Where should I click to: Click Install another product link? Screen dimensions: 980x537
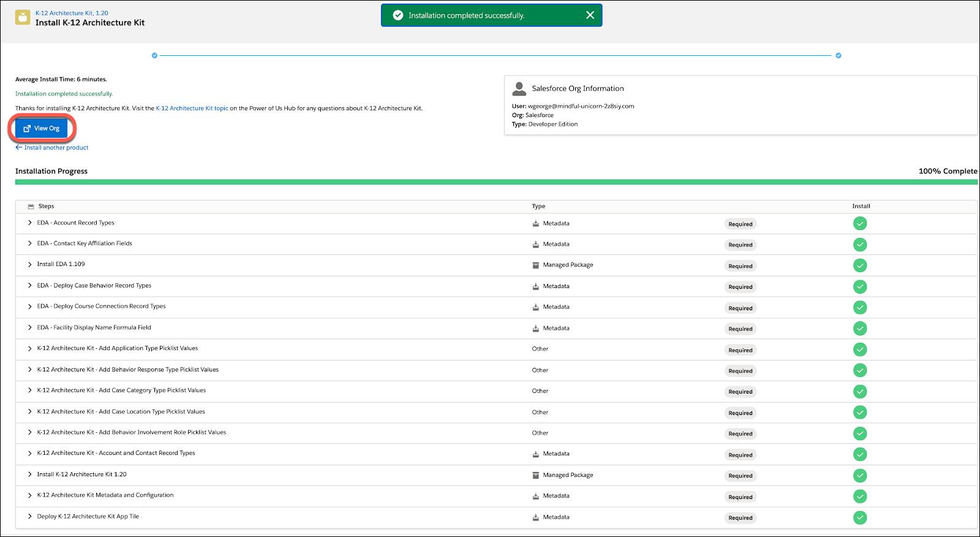[52, 148]
